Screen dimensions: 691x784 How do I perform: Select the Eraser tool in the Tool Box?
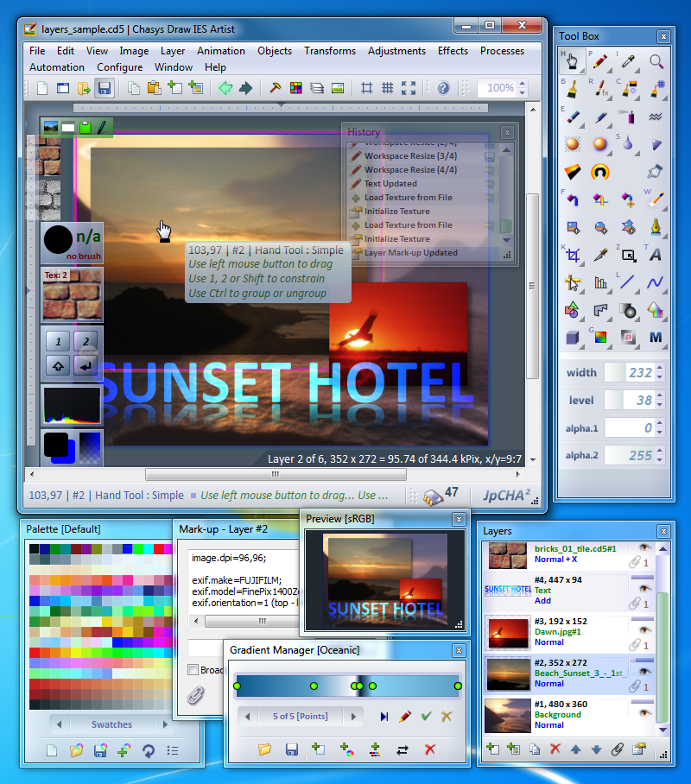[x=572, y=117]
